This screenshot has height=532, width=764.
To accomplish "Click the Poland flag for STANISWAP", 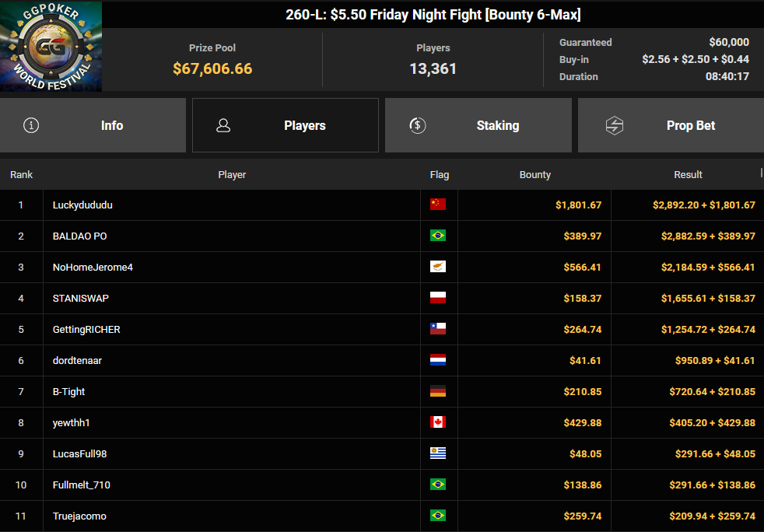I will click(438, 298).
